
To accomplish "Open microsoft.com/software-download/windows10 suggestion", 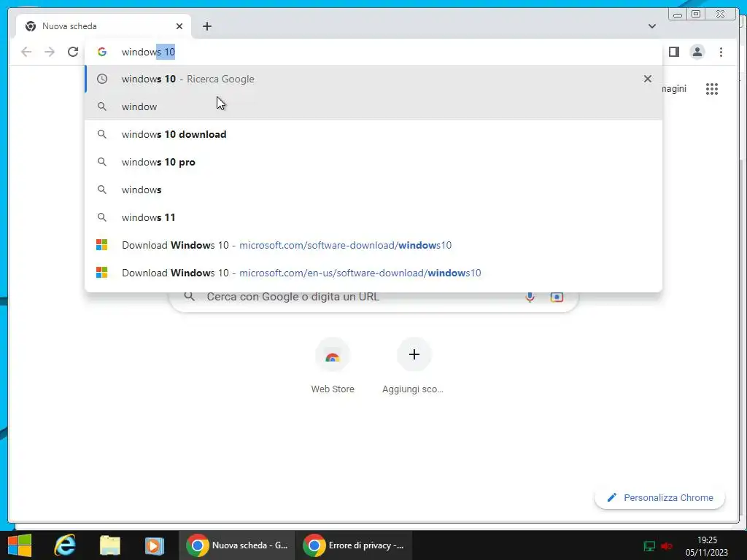I will [373, 245].
